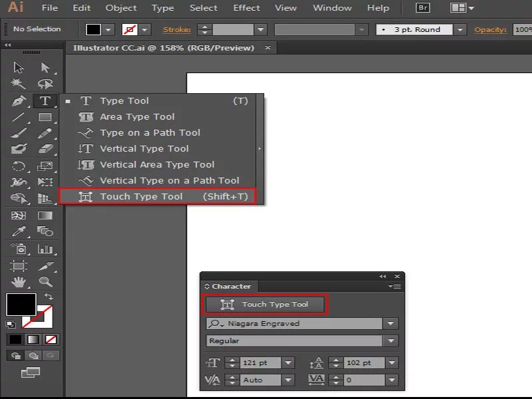Select the Eraser tool
The width and height of the screenshot is (532, 399).
click(x=45, y=149)
